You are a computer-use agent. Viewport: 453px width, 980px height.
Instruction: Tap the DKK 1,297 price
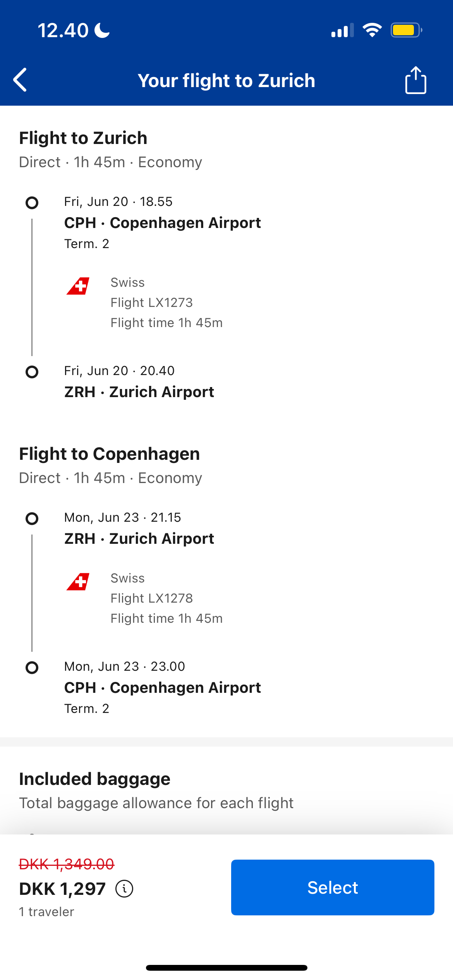pos(62,889)
